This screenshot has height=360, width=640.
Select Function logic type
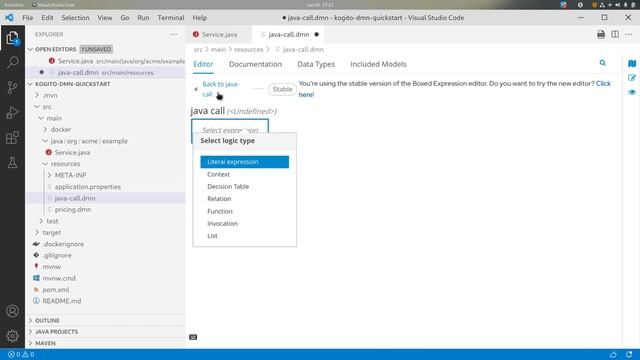[x=244, y=211]
